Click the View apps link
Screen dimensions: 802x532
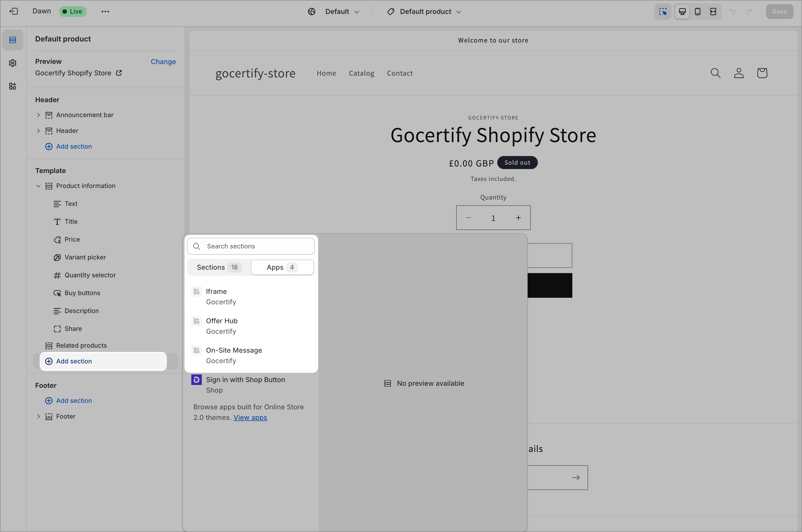(250, 418)
